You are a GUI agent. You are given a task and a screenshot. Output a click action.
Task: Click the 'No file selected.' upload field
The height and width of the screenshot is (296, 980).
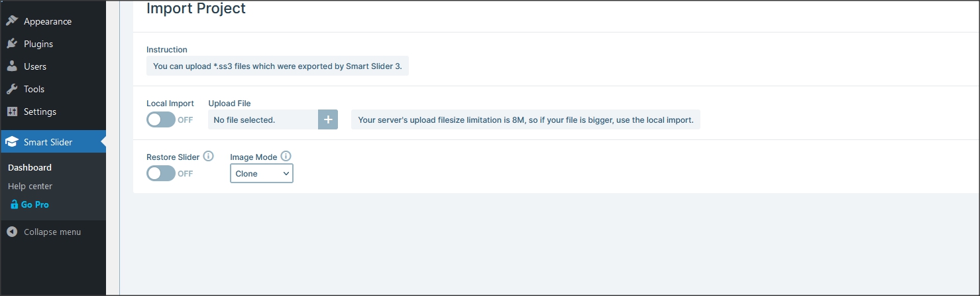point(262,120)
